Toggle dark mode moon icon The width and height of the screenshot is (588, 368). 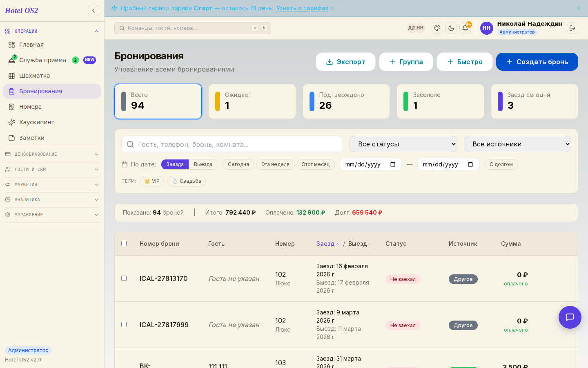click(451, 28)
